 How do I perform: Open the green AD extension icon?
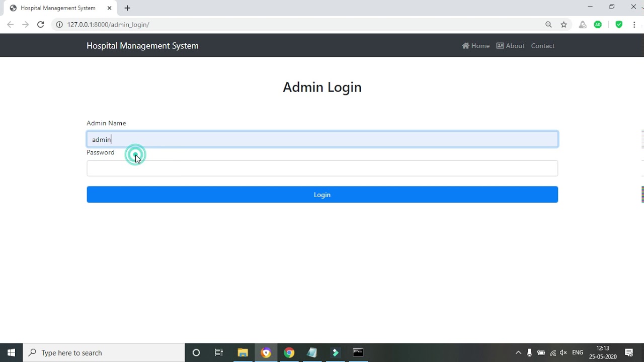(598, 25)
